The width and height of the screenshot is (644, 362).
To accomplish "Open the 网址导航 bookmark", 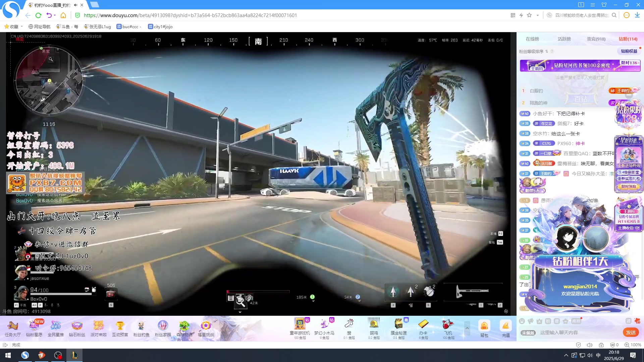I will coord(40,26).
